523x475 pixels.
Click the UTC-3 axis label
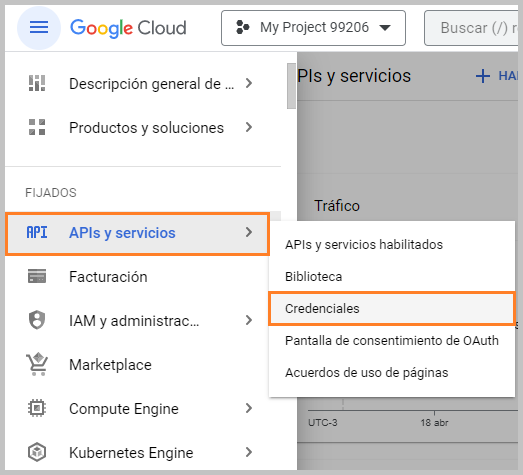coord(323,423)
